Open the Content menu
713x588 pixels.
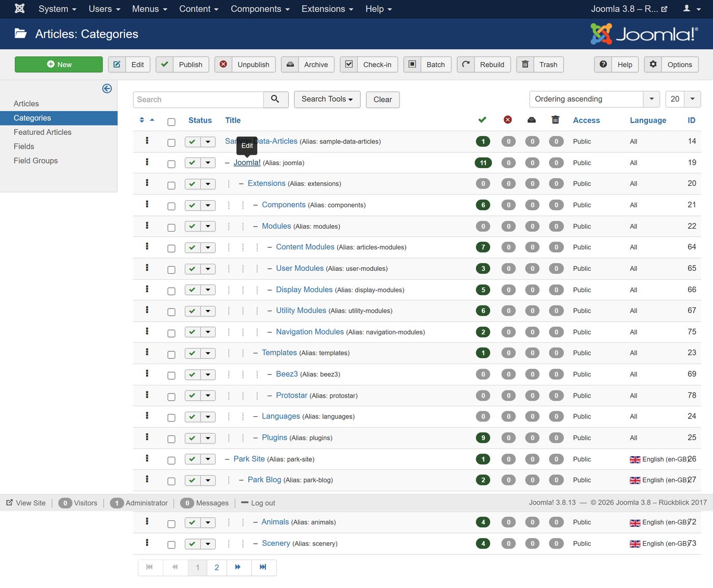(199, 9)
